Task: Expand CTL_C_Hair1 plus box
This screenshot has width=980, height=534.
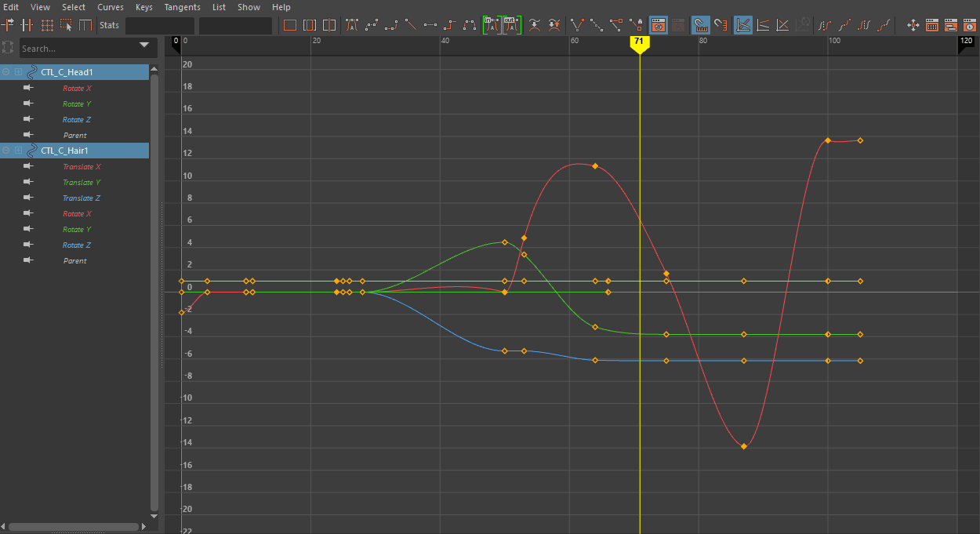Action: tap(19, 151)
